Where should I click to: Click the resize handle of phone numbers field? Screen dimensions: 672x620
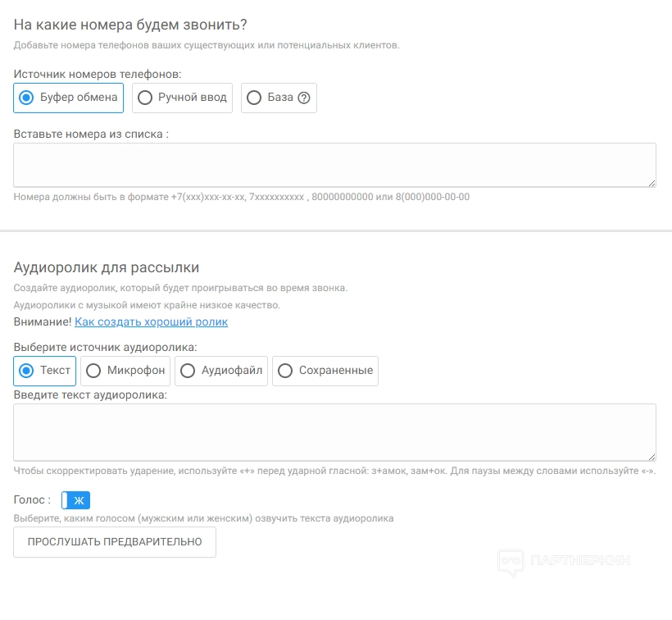pos(652,183)
